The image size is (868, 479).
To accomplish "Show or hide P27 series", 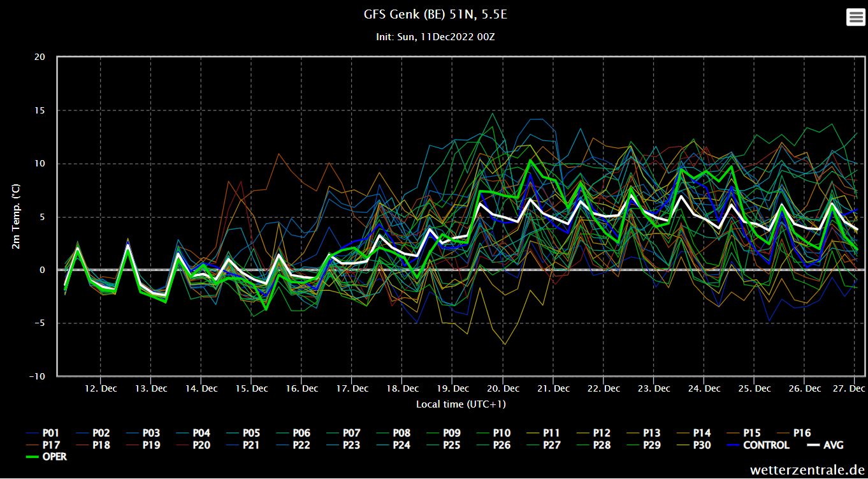I will tap(544, 445).
